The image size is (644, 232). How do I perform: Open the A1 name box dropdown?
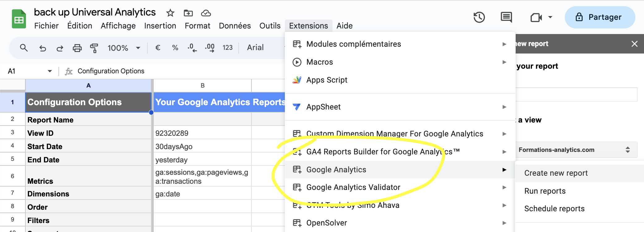click(x=49, y=71)
